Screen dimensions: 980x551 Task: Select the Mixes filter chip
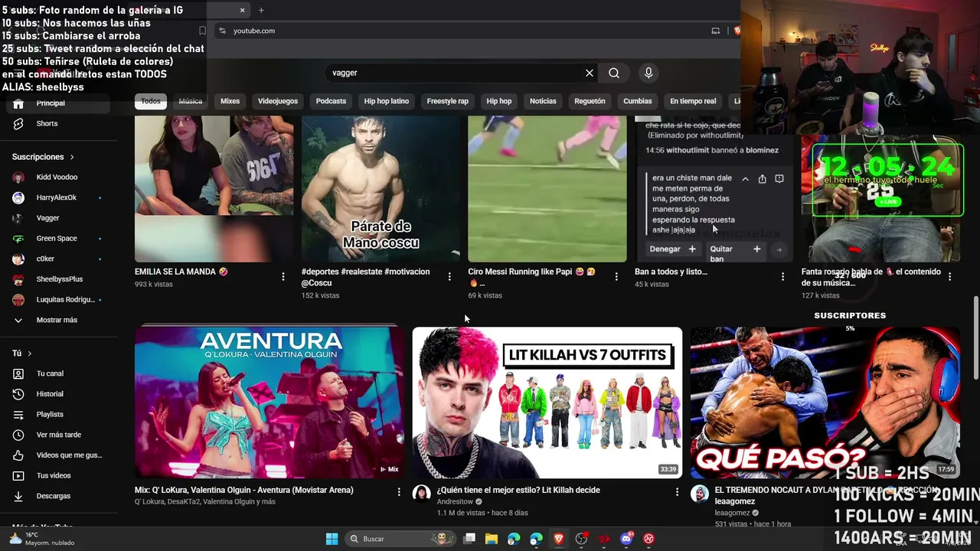click(x=230, y=101)
